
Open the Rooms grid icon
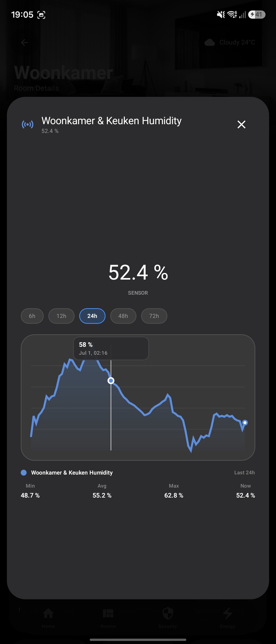108,613
